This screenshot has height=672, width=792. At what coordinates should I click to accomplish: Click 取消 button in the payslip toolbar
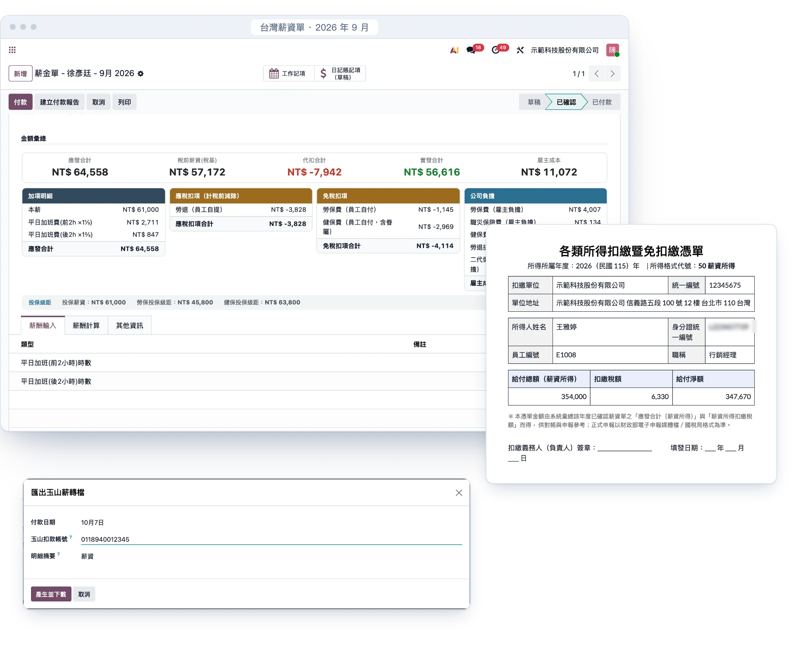tap(98, 102)
